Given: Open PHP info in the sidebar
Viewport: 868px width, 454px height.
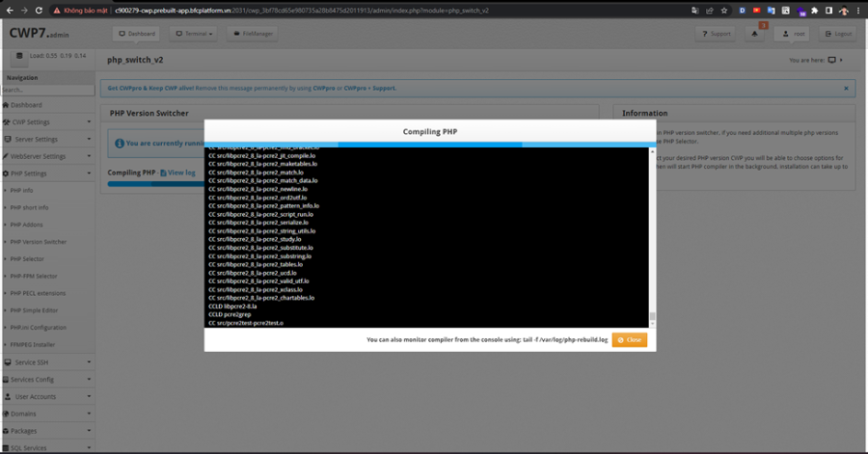Looking at the screenshot, I should [21, 190].
